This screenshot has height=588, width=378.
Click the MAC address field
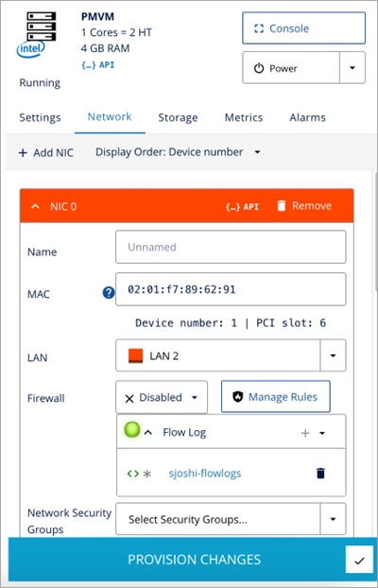tap(231, 289)
